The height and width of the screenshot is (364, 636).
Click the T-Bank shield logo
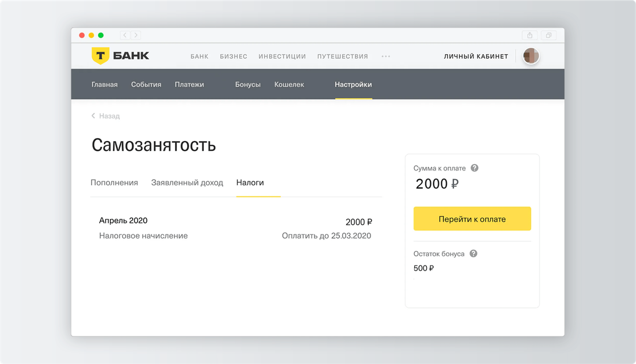[100, 56]
